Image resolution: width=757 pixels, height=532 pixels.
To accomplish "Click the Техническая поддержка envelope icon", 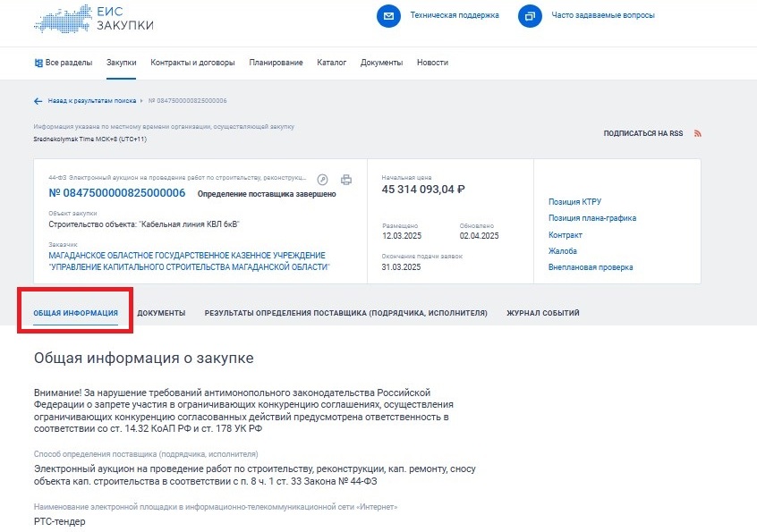I will coord(388,16).
